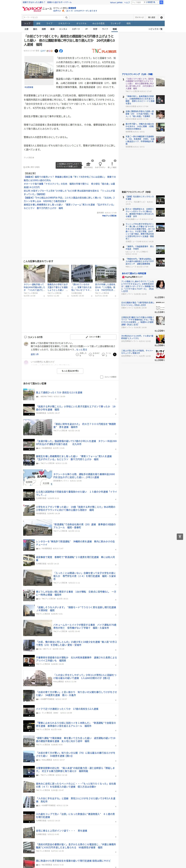
Task: Open article 「直前に財布を盗まれた」無銭飲食
Action: [x=84, y=426]
